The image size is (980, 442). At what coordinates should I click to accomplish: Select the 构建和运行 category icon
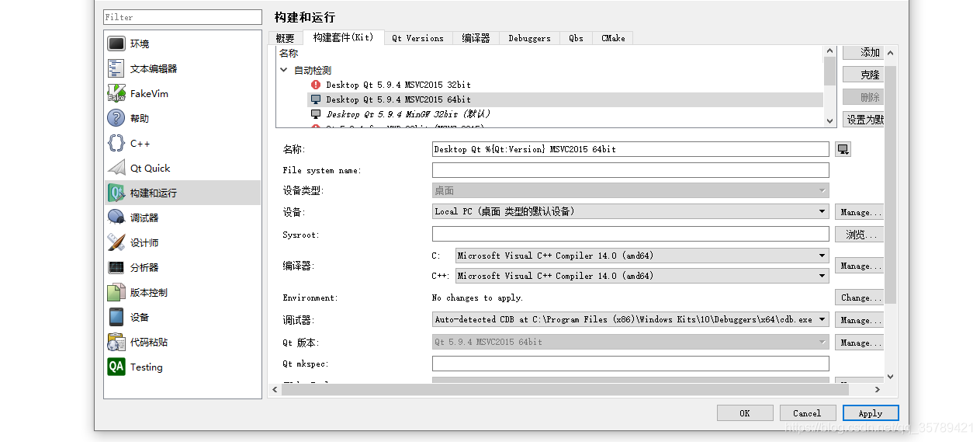(116, 193)
